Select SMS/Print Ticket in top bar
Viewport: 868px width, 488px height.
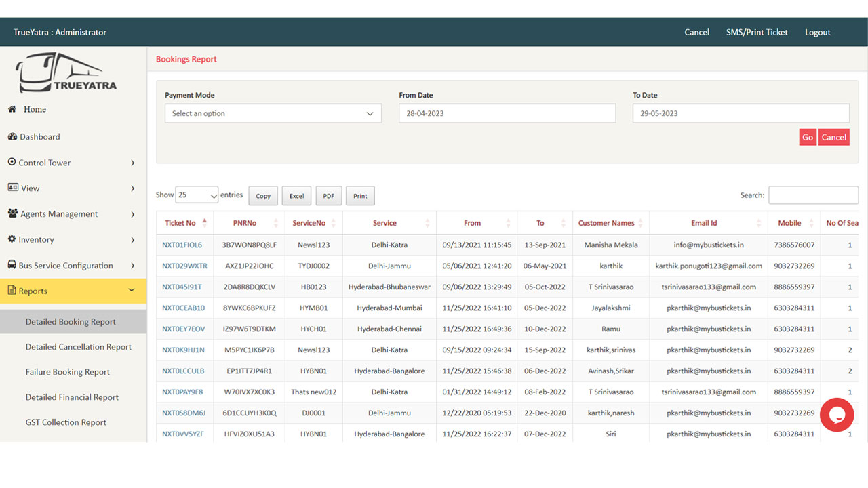point(757,32)
